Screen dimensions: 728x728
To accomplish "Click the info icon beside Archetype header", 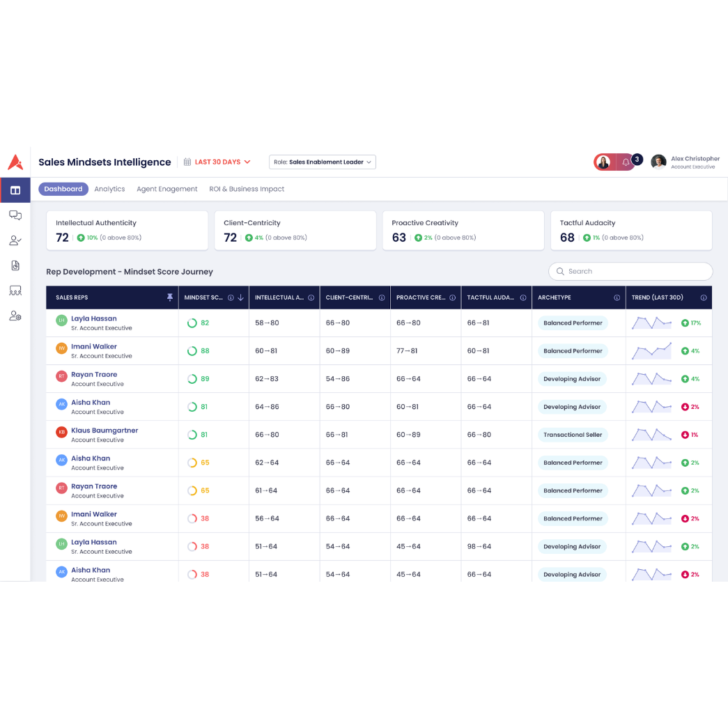I will pyautogui.click(x=617, y=297).
